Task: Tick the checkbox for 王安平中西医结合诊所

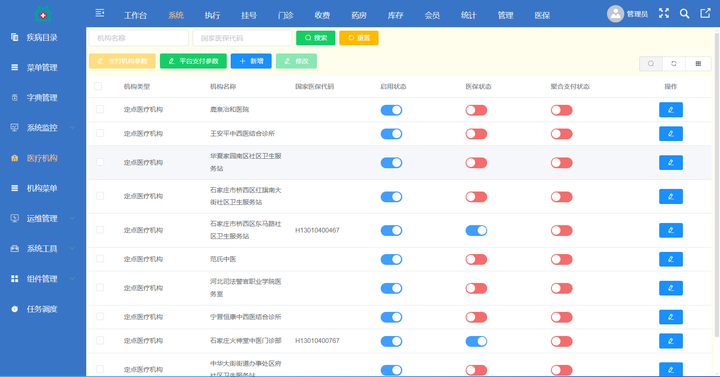Action: [x=100, y=133]
